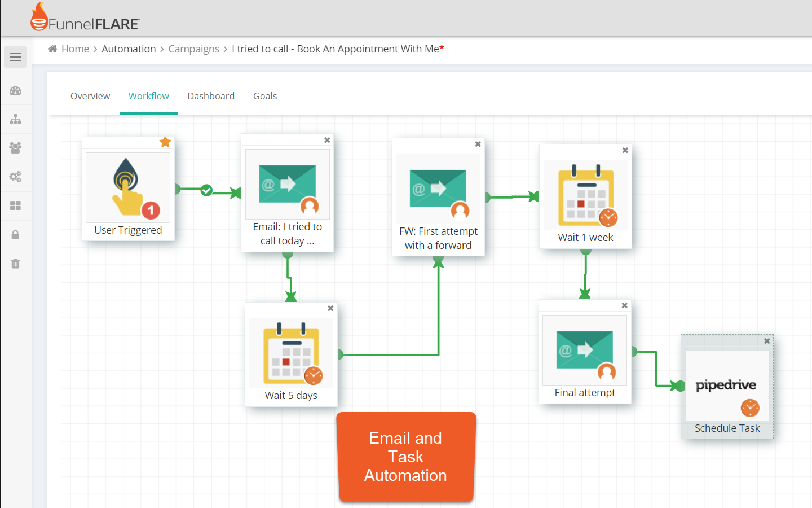This screenshot has height=508, width=812.
Task: Open the dashboard gauge sidebar icon
Action: (x=15, y=91)
